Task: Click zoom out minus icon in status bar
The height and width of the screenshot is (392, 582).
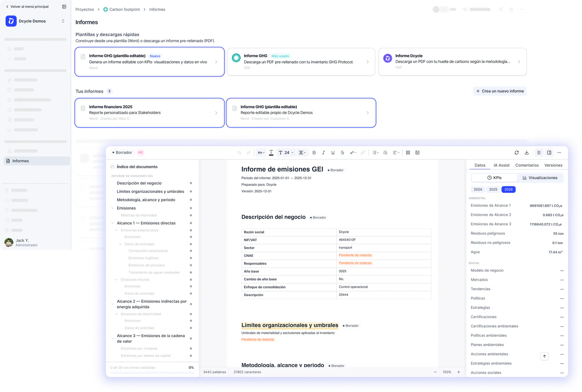Action: [x=435, y=372]
